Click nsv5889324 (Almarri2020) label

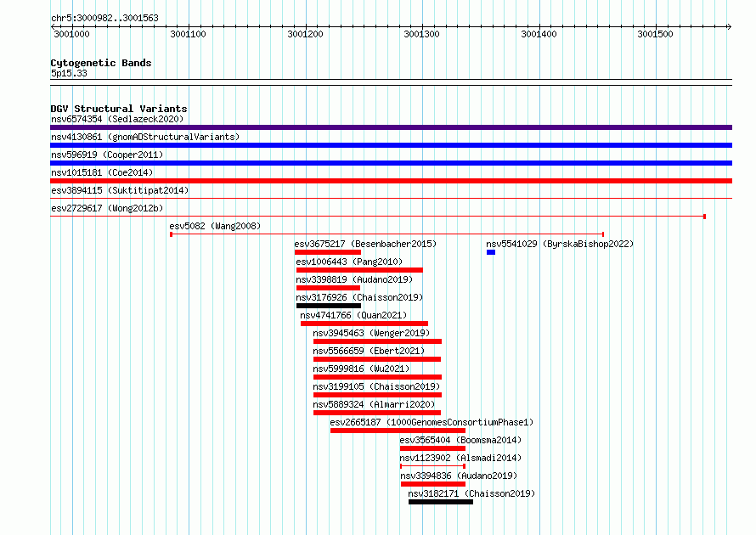[374, 404]
